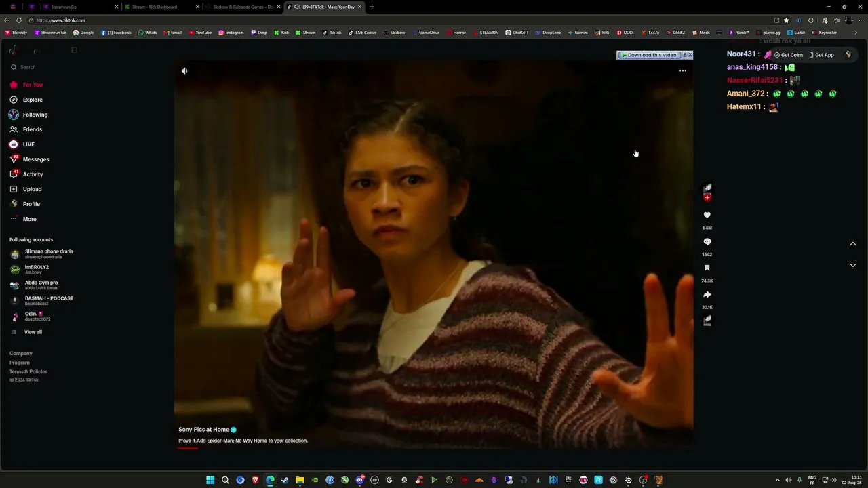Open Steam from the taskbar
The image size is (868, 488).
pyautogui.click(x=285, y=480)
